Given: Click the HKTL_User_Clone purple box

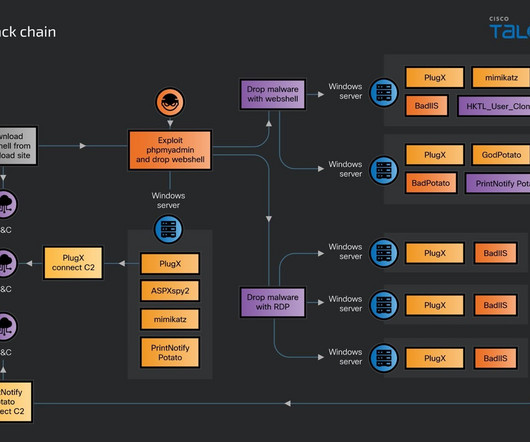Looking at the screenshot, I should click(494, 106).
